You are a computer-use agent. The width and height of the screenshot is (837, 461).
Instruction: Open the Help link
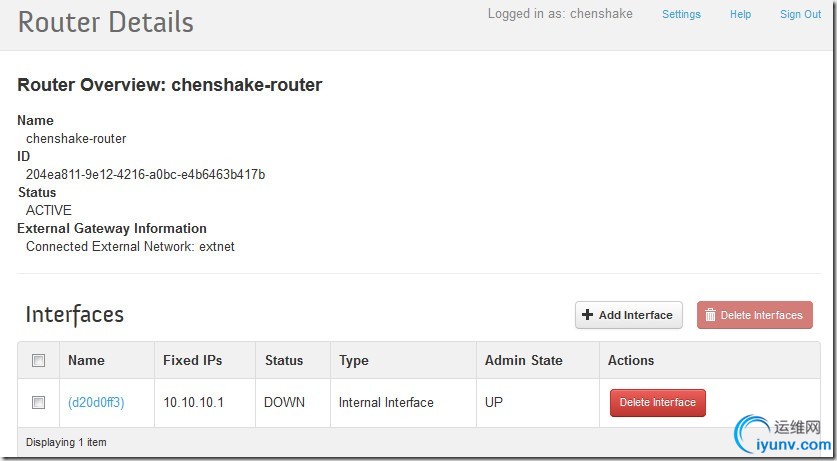pyautogui.click(x=740, y=14)
